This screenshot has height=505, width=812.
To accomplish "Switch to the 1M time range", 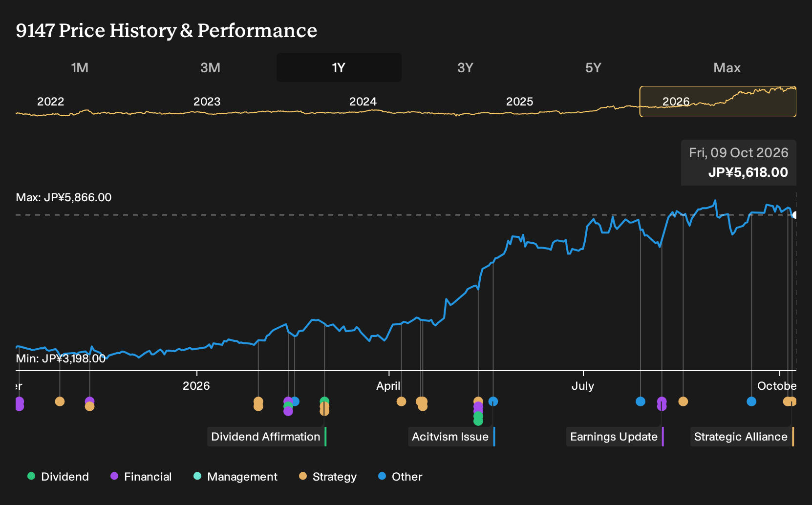I will (80, 67).
